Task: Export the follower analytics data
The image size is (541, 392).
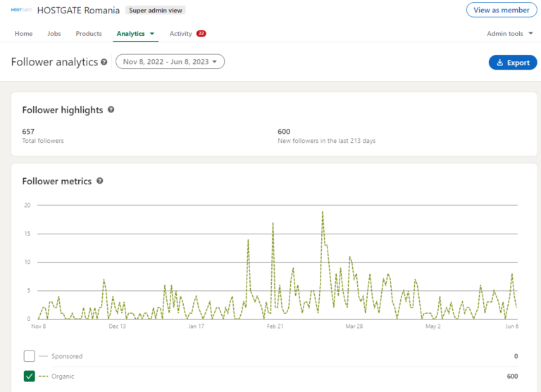Action: click(512, 63)
